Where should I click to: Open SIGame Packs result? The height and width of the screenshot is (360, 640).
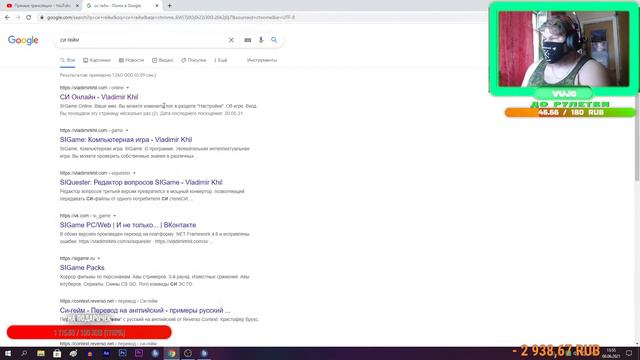click(82, 267)
